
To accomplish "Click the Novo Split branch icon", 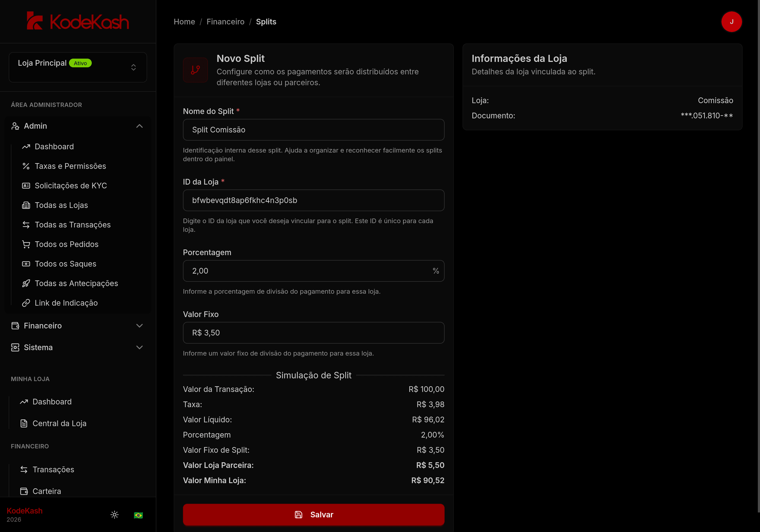I will click(x=195, y=70).
